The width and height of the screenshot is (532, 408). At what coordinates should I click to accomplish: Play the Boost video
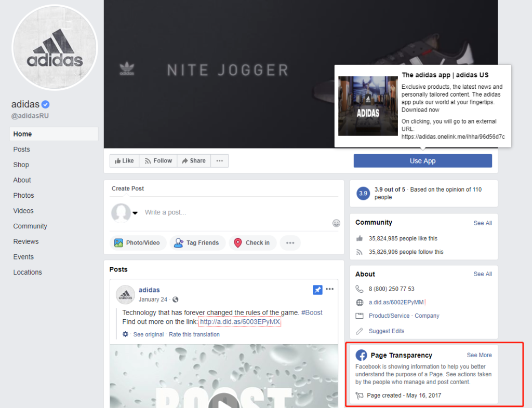[x=224, y=402]
